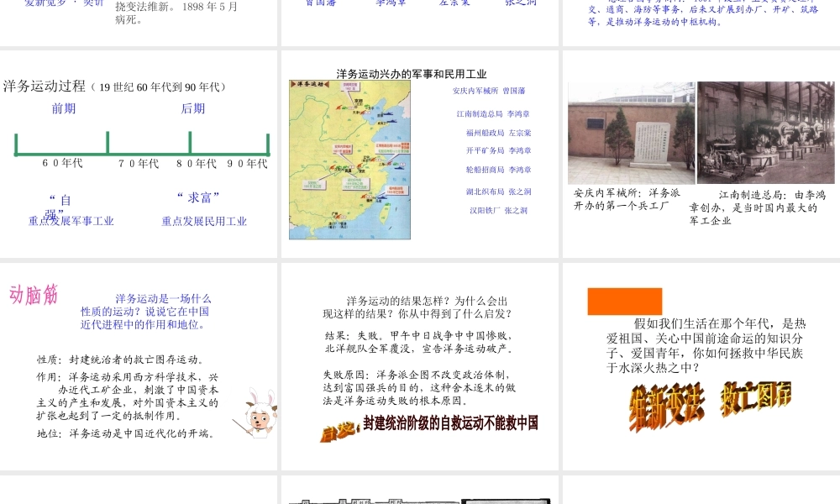Click the pink 动脑筋 word art

pos(34,294)
